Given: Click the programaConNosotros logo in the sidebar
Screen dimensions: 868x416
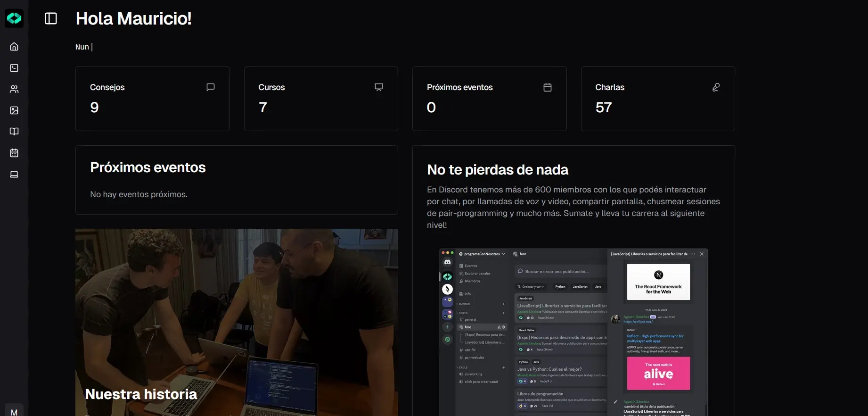Looking at the screenshot, I should pos(14,18).
